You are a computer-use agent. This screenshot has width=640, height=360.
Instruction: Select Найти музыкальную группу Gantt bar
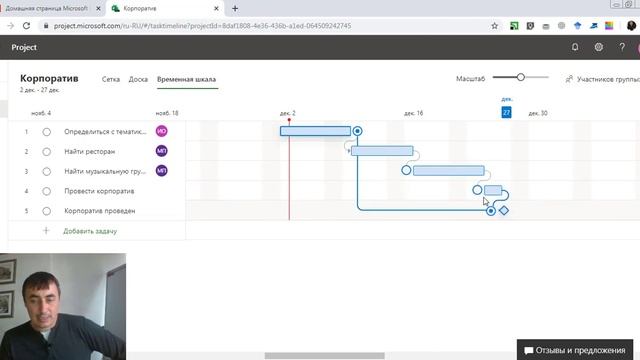[449, 171]
